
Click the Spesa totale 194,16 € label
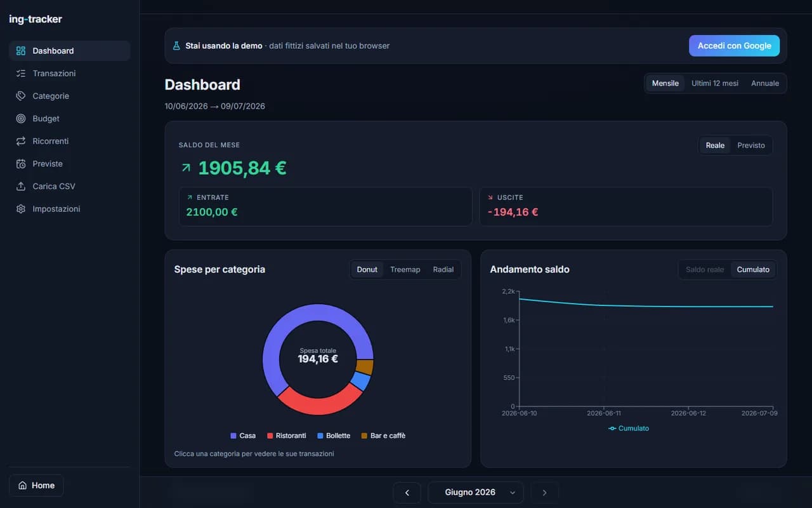point(318,356)
